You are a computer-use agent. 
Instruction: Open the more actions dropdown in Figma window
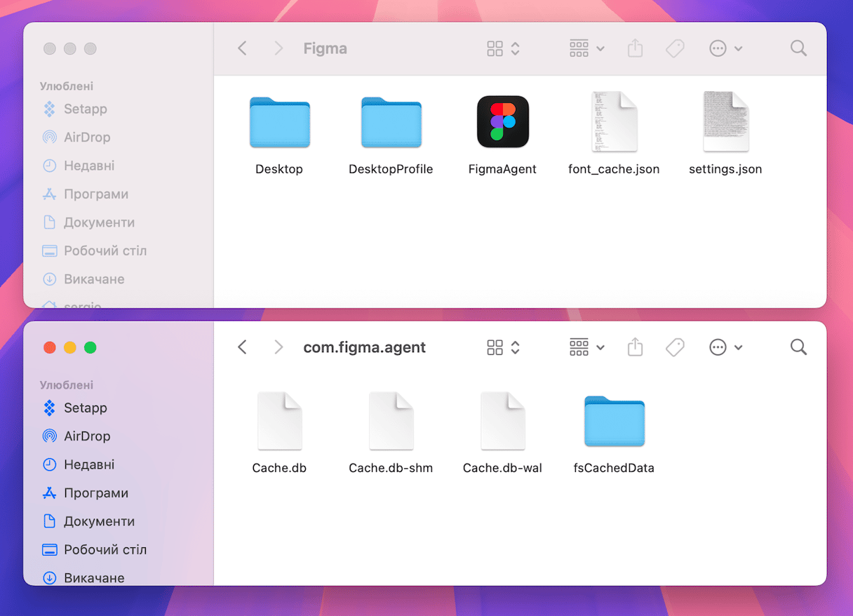pyautogui.click(x=725, y=48)
